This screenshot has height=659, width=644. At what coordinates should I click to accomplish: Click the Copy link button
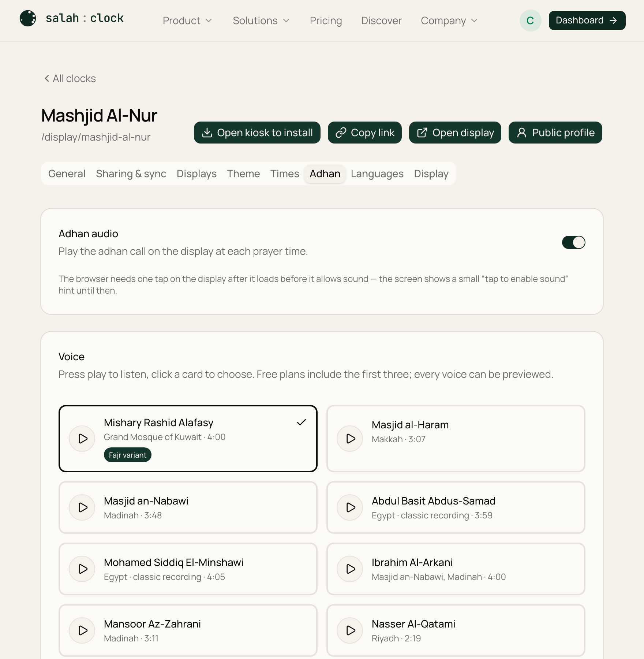pos(365,133)
